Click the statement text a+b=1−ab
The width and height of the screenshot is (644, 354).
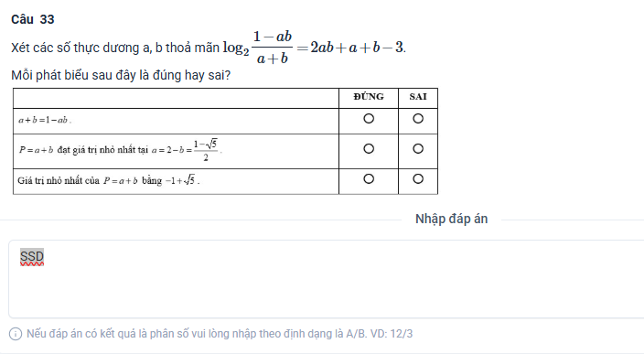pyautogui.click(x=45, y=121)
